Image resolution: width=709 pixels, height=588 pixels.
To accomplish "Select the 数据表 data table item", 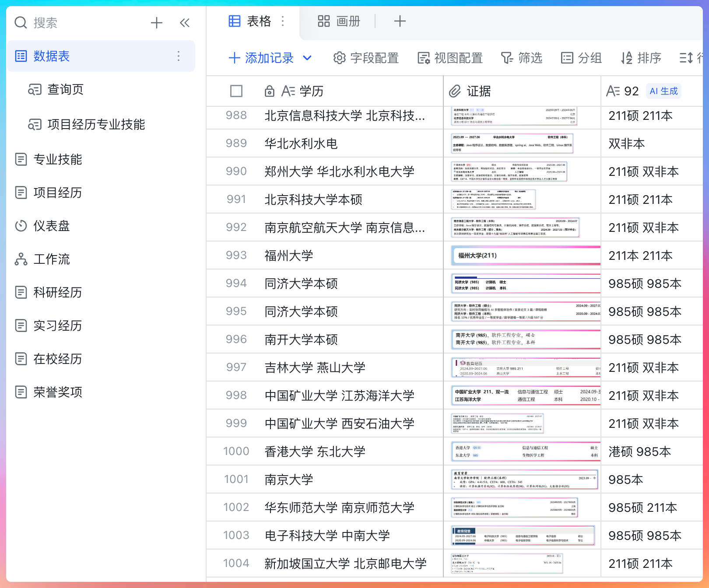I will (101, 56).
